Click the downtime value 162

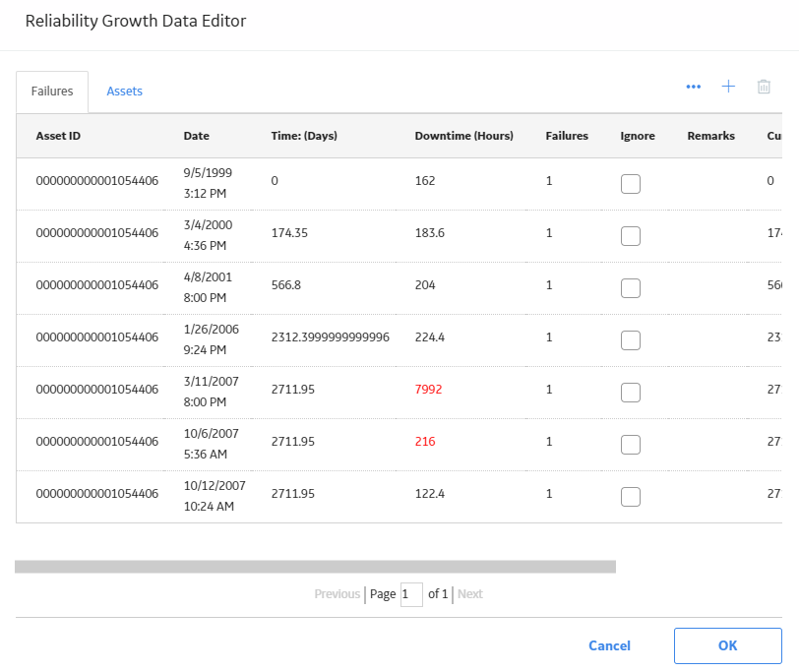tap(424, 181)
